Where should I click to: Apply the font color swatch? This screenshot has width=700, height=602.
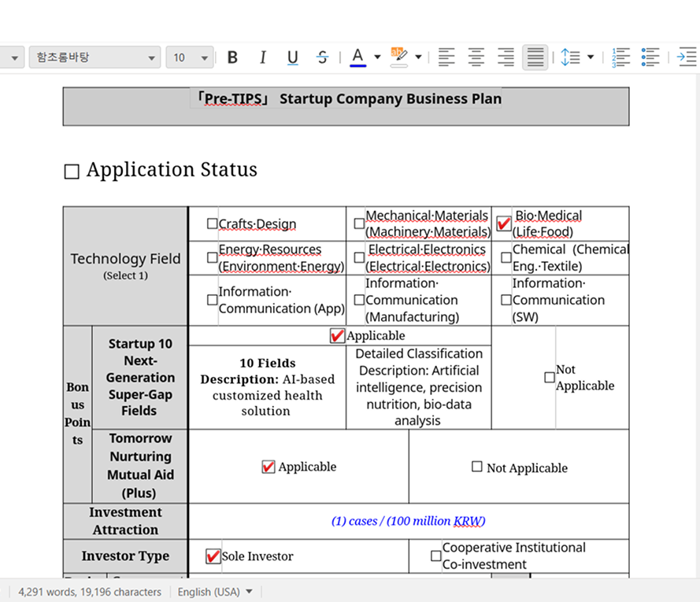tap(357, 57)
